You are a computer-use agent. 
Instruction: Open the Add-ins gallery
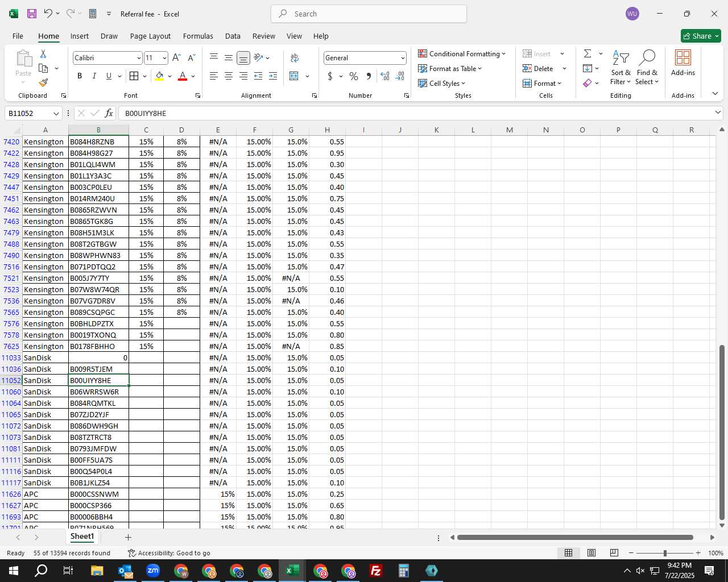[x=682, y=63]
